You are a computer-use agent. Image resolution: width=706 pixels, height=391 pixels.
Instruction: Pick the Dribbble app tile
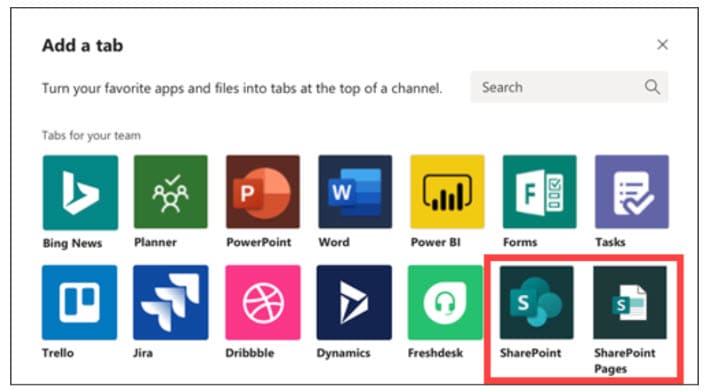click(263, 302)
